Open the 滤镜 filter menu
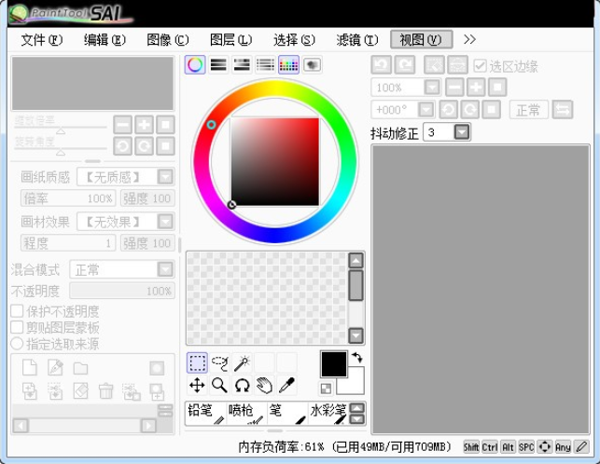Screen dimensions: 600x464 pyautogui.click(x=357, y=40)
